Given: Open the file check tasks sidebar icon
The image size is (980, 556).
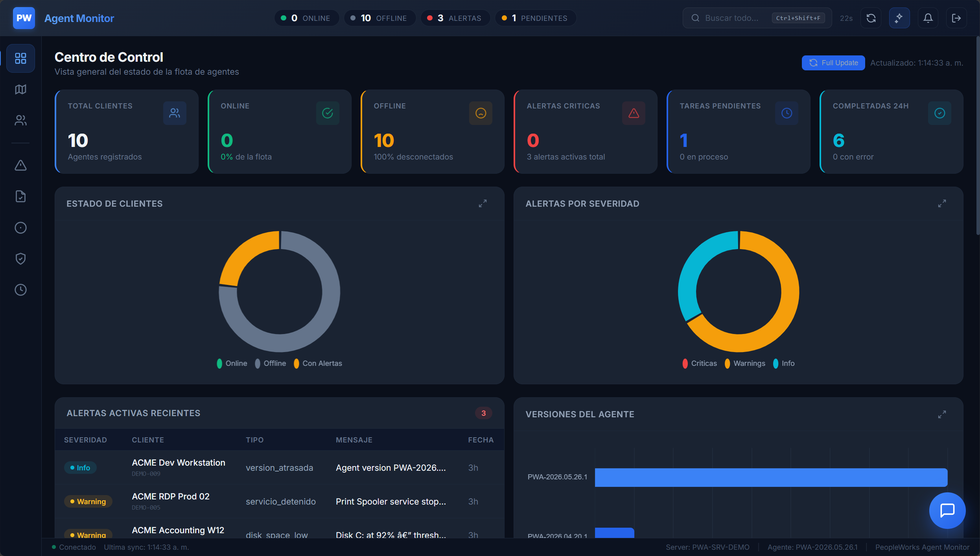Looking at the screenshot, I should (20, 196).
